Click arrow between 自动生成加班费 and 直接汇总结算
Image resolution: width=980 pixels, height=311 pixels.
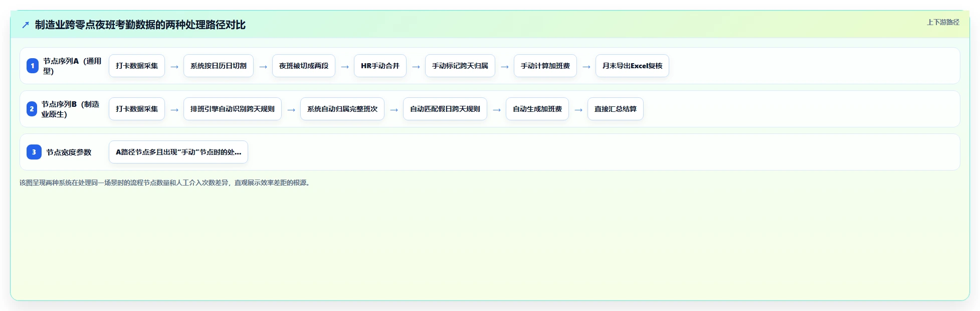click(x=578, y=109)
